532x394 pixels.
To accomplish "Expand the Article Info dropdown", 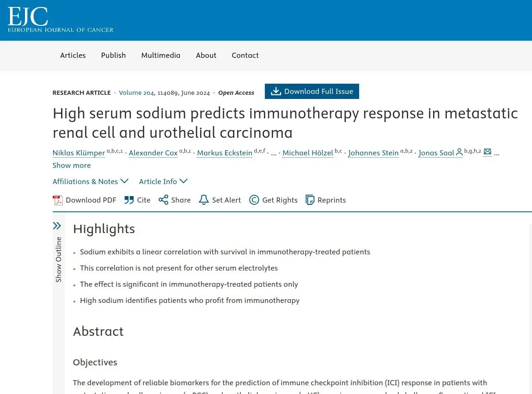I will pyautogui.click(x=163, y=182).
